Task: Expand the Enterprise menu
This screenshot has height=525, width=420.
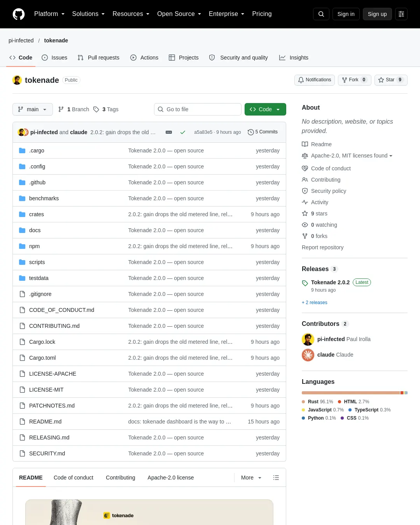Action: pos(226,14)
